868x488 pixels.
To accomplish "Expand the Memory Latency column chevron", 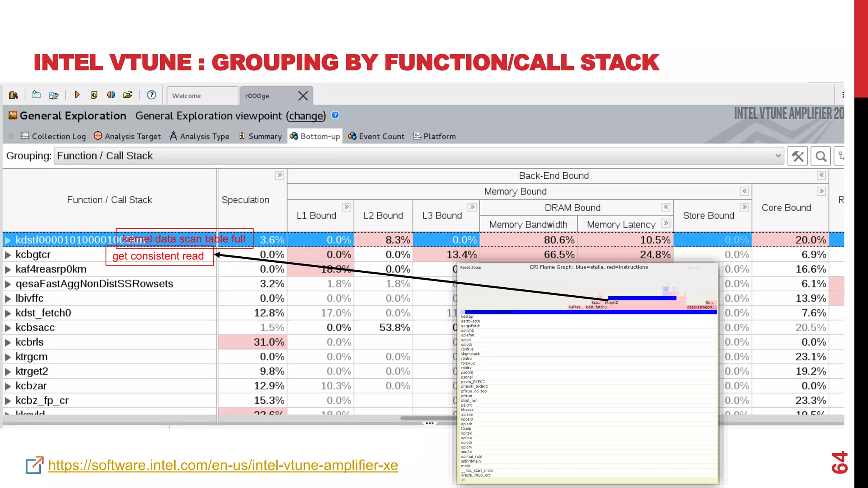I will [665, 223].
